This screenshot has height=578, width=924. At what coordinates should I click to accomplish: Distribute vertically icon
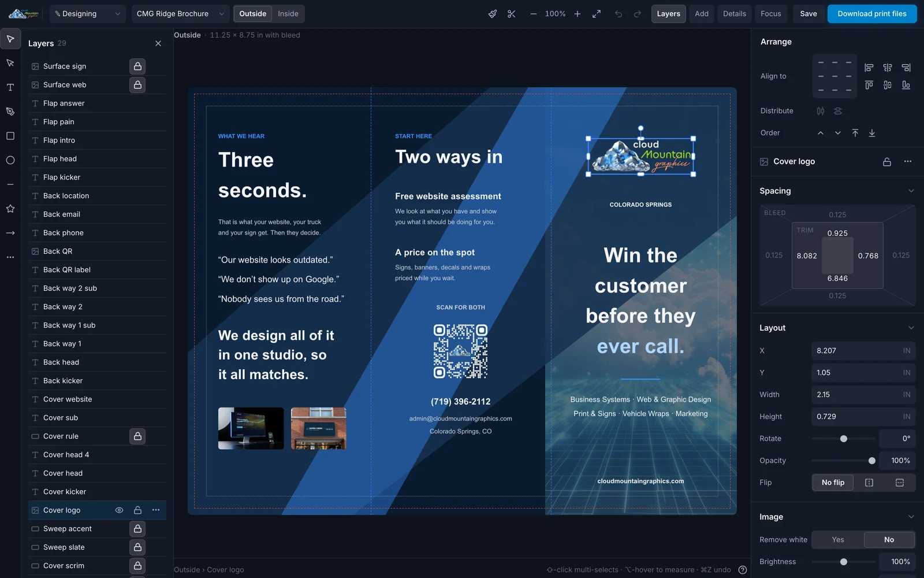coord(838,111)
